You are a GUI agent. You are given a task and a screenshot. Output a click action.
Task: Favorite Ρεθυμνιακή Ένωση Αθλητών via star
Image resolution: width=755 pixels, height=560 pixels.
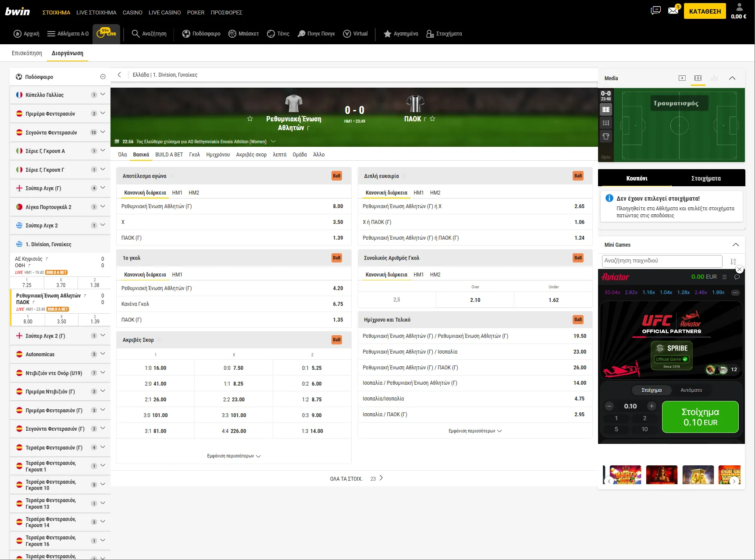[250, 118]
